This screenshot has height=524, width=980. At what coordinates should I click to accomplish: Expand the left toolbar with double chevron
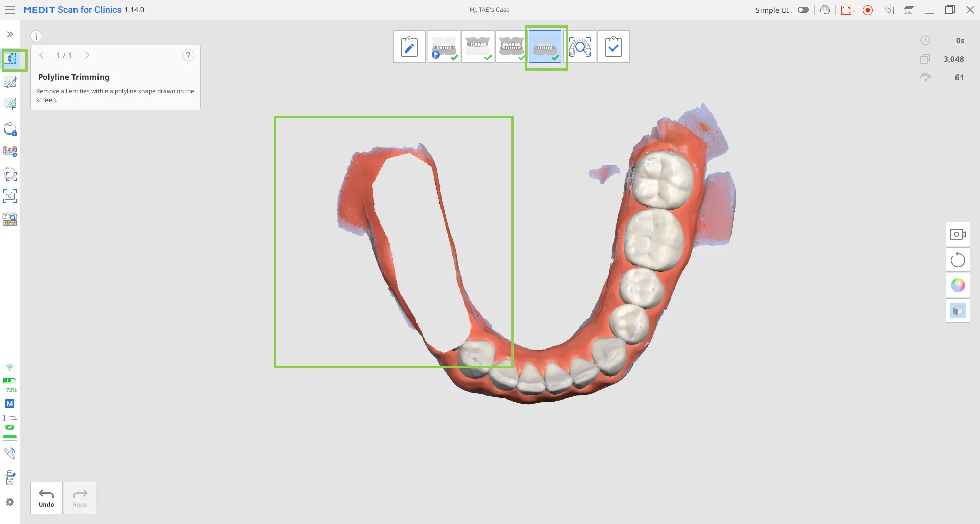10,34
